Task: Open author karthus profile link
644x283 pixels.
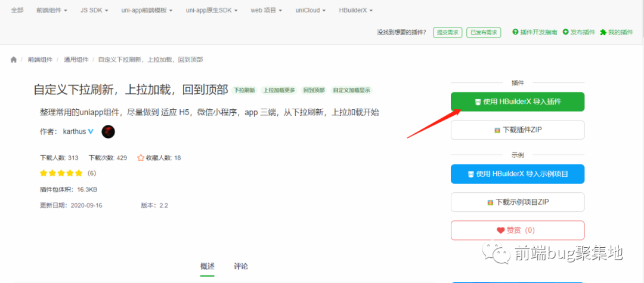Action: (75, 131)
